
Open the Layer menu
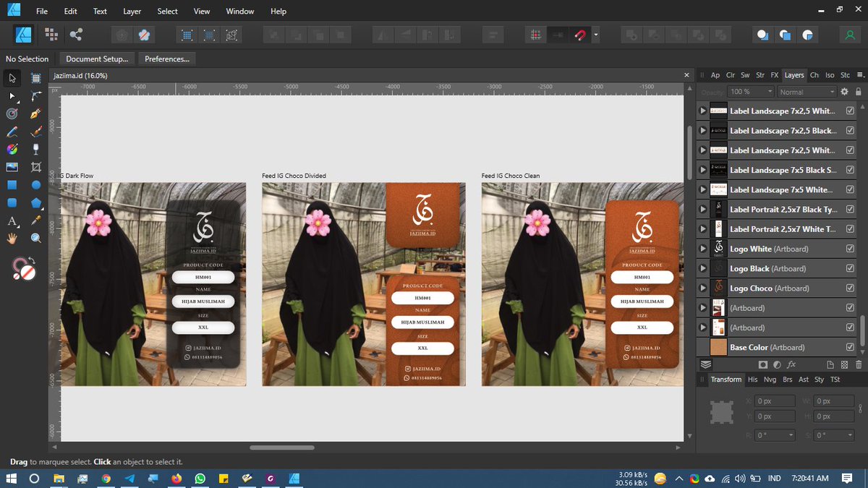point(132,11)
